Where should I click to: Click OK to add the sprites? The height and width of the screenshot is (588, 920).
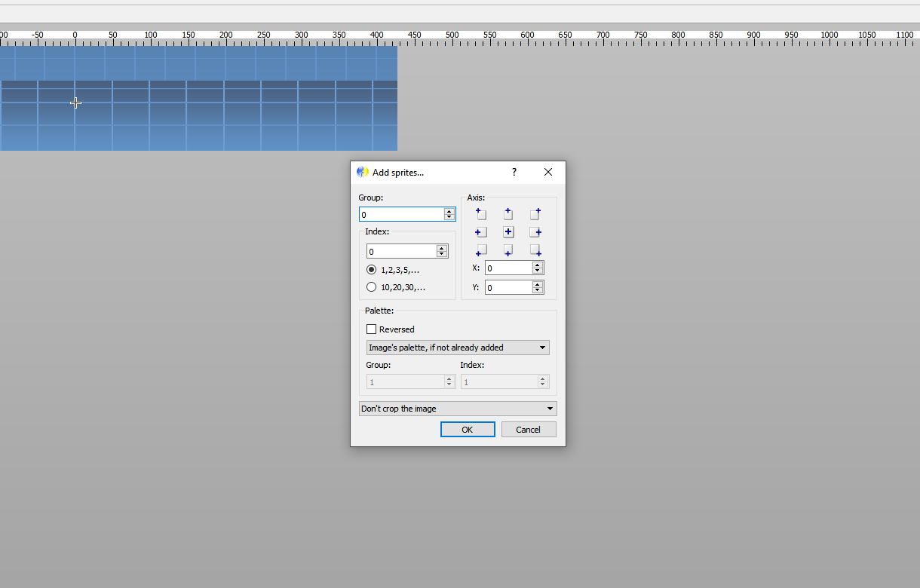pos(468,429)
